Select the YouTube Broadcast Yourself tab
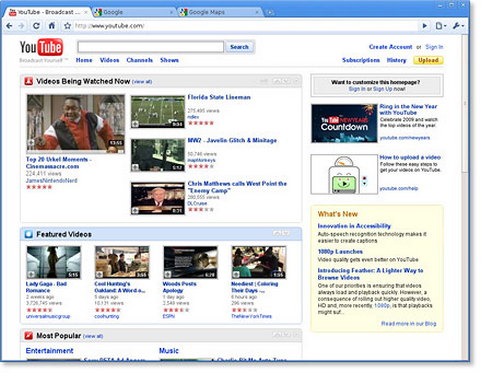481x373 pixels. [47, 12]
